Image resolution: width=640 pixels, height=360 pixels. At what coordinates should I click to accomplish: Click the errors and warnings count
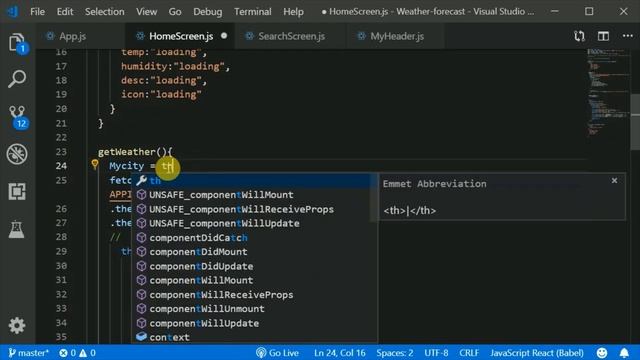(x=77, y=353)
